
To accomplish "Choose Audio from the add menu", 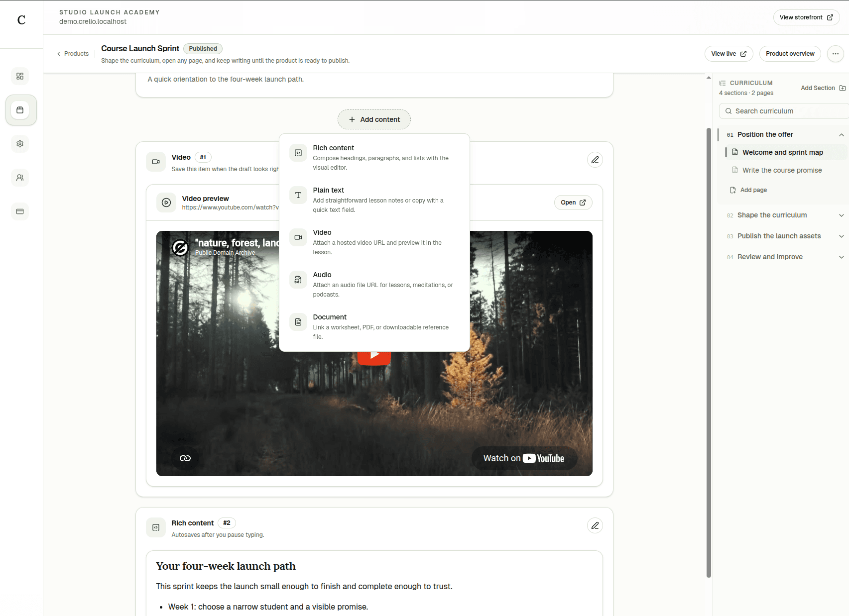I will [374, 284].
